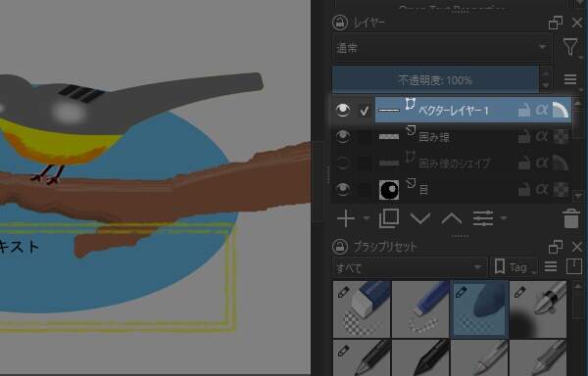588x376 pixels.
Task: Uncheck the ベクターレイヤー1 selection checkbox
Action: [365, 111]
